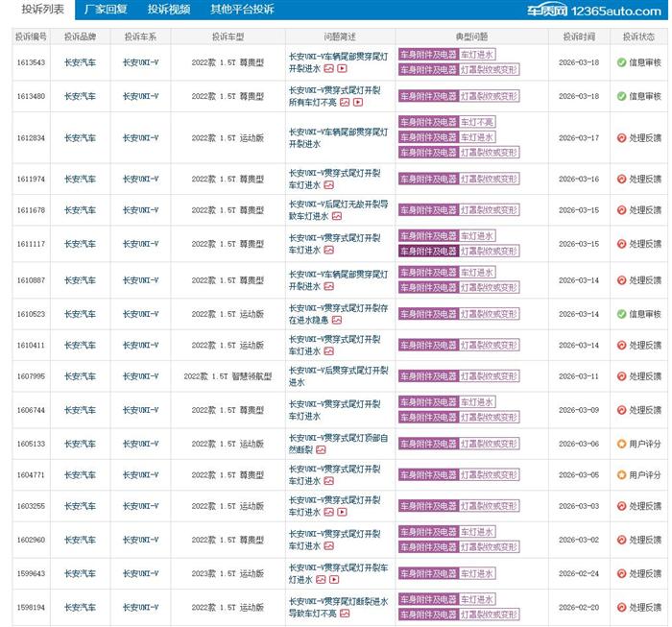Image resolution: width=672 pixels, height=627 pixels.
Task: Open image icon in complaint 1598194
Action: tap(343, 614)
